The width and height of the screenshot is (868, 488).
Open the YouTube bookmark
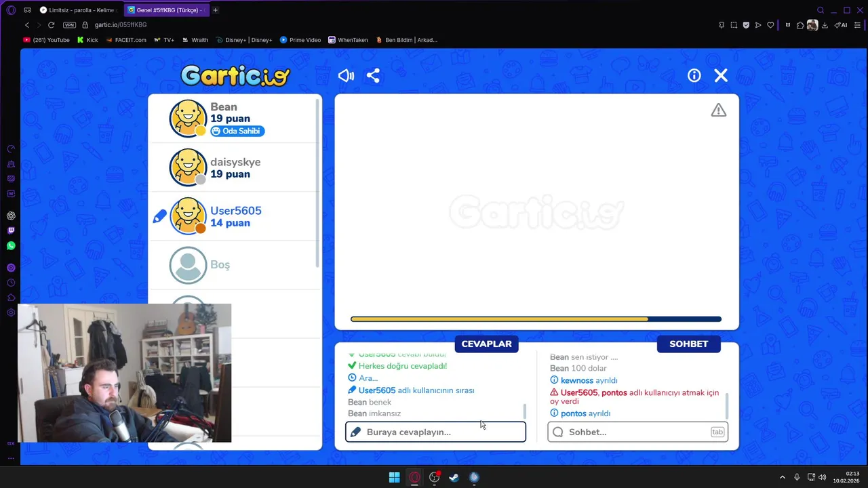click(46, 40)
